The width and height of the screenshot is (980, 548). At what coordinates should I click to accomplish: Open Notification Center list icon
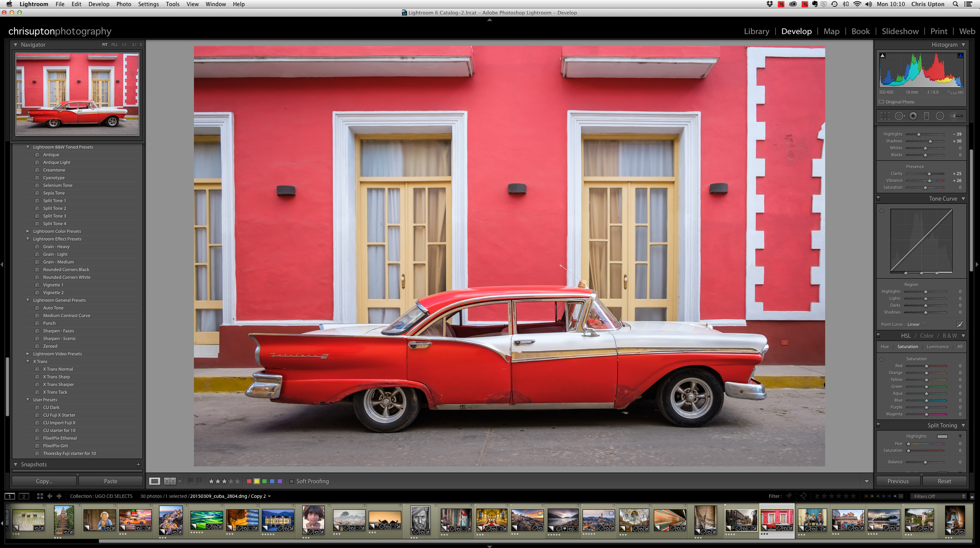(x=968, y=4)
